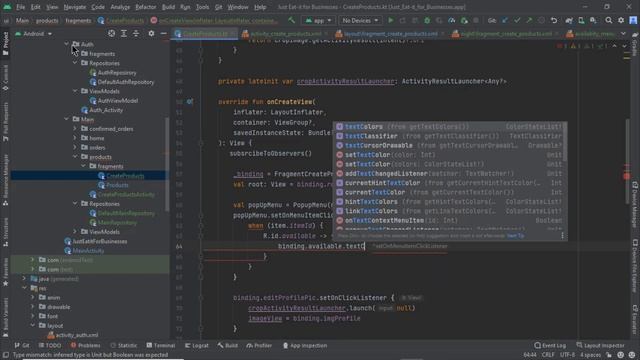Show hidden editor tabs chevron

[x=623, y=33]
